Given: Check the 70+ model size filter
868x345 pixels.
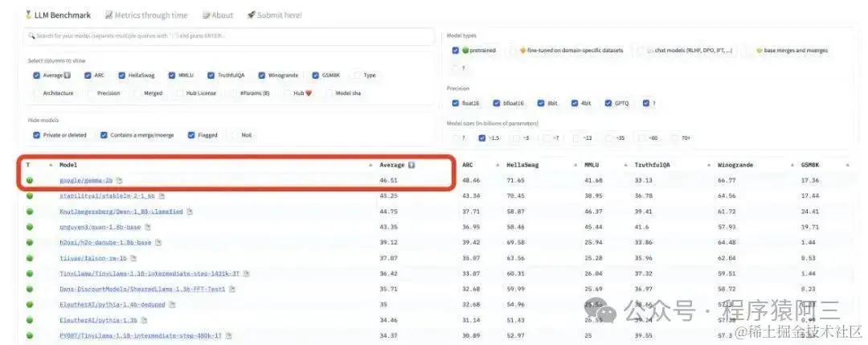Looking at the screenshot, I should click(x=674, y=138).
